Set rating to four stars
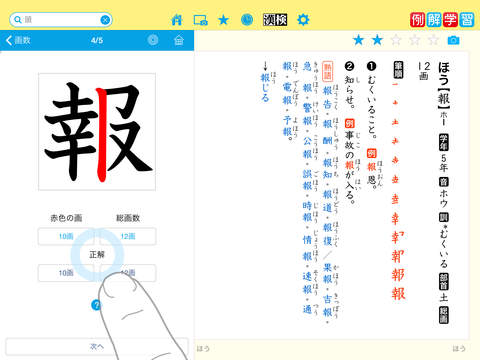The width and height of the screenshot is (480, 360). pyautogui.click(x=415, y=40)
